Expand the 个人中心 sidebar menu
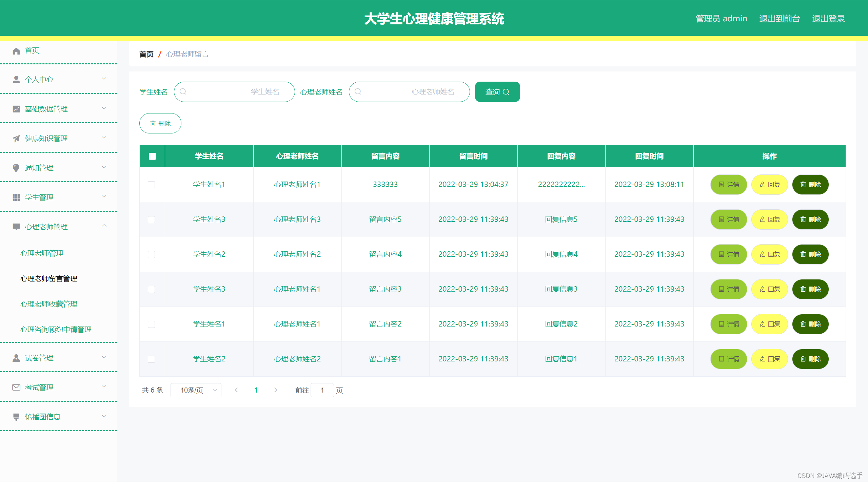This screenshot has height=482, width=868. (x=58, y=80)
